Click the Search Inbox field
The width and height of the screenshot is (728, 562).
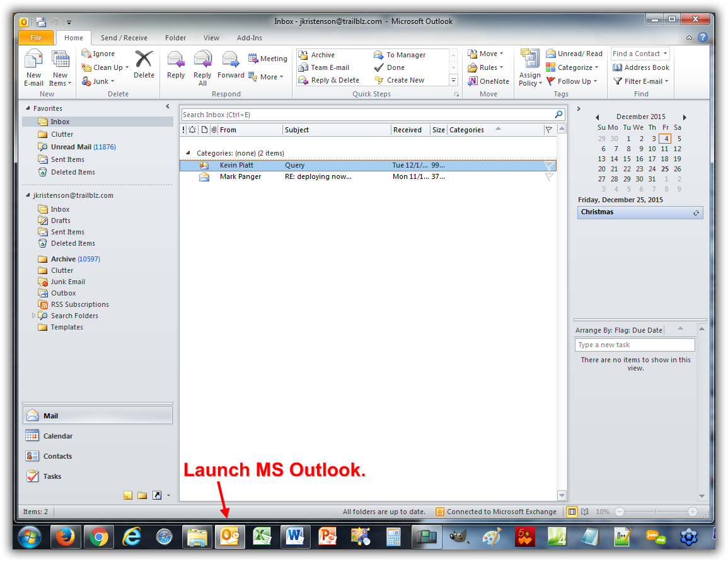coord(366,115)
